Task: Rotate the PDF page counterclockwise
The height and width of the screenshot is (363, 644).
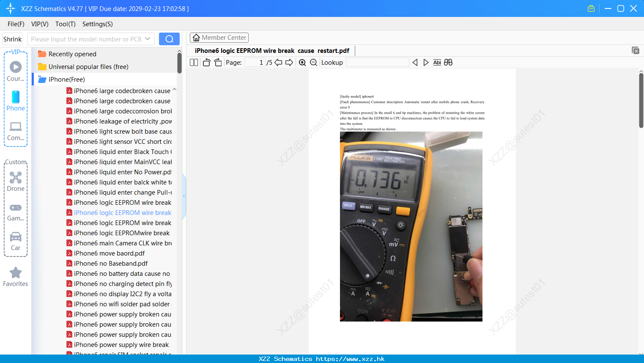Action: [207, 63]
